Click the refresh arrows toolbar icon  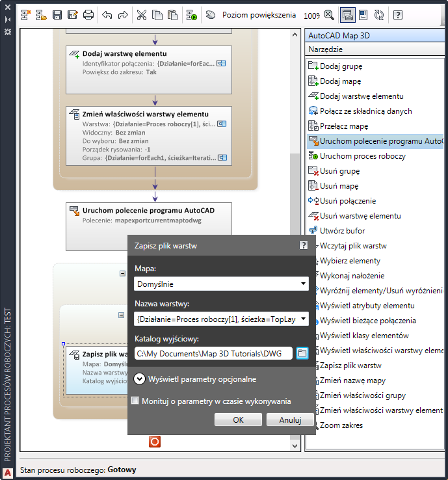pyautogui.click(x=379, y=15)
